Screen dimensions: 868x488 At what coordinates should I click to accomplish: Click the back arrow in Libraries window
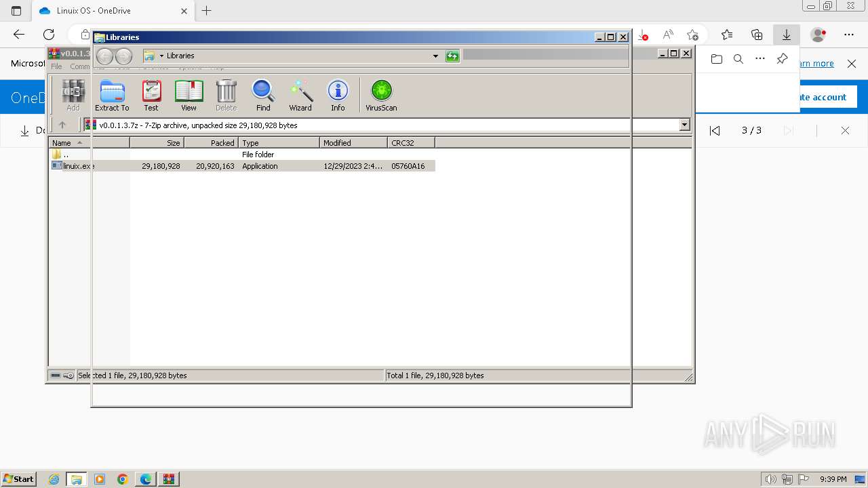click(104, 56)
